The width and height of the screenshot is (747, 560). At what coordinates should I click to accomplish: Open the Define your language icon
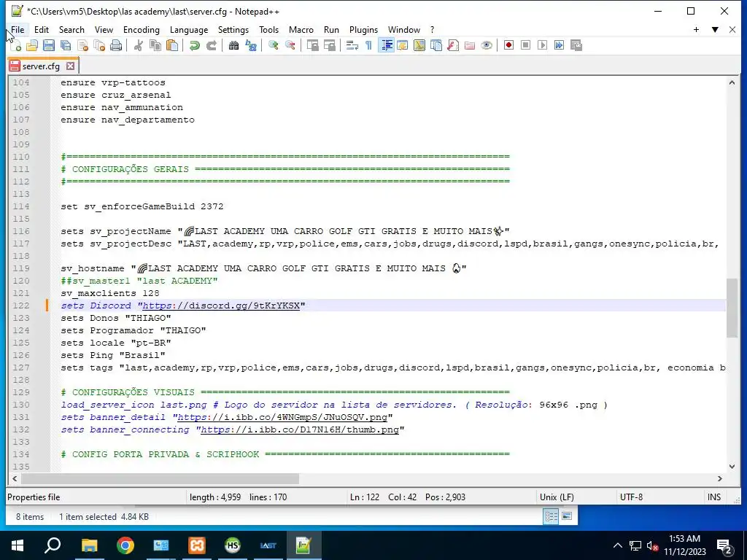(x=403, y=45)
